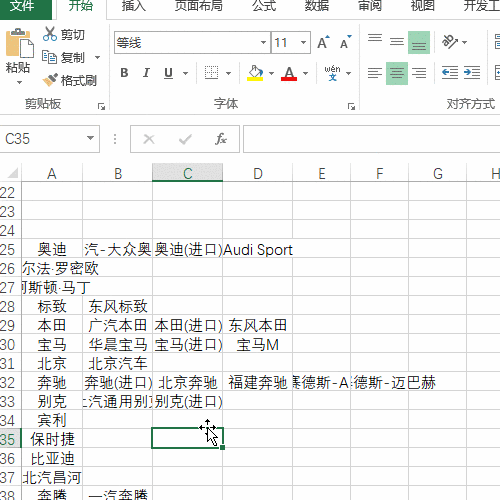Switch to the 审阅 Review tab

click(370, 6)
